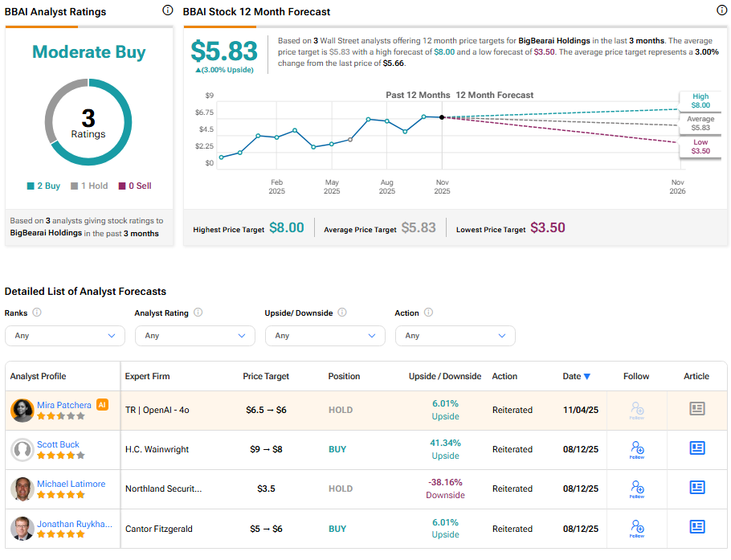This screenshot has height=560, width=731.
Task: Open the Cantor Fitzgerald article icon
Action: click(x=696, y=528)
